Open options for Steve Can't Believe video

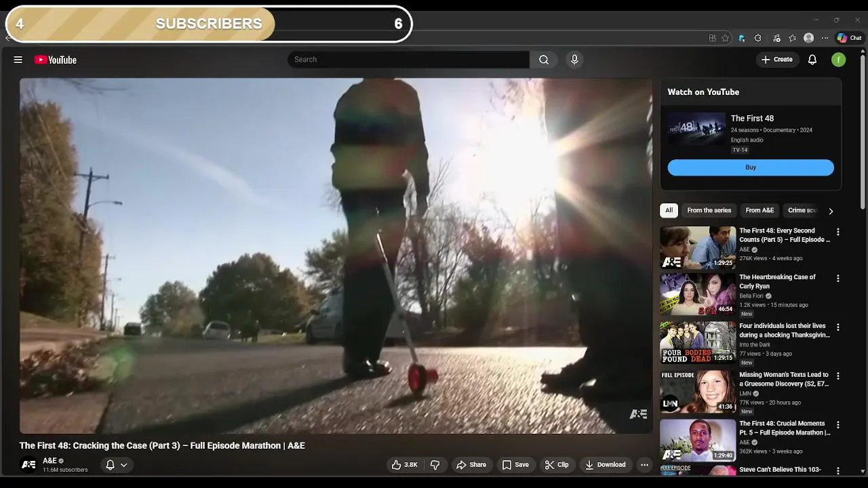coord(838,470)
